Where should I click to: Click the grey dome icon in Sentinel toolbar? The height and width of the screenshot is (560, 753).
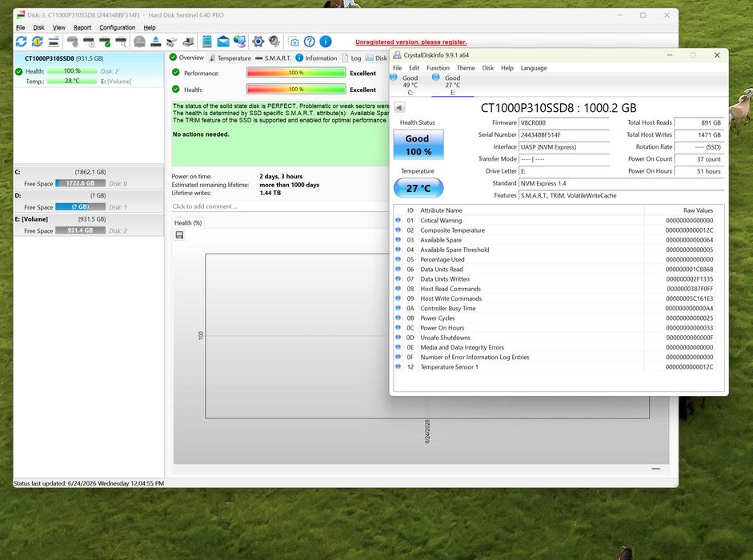[139, 42]
